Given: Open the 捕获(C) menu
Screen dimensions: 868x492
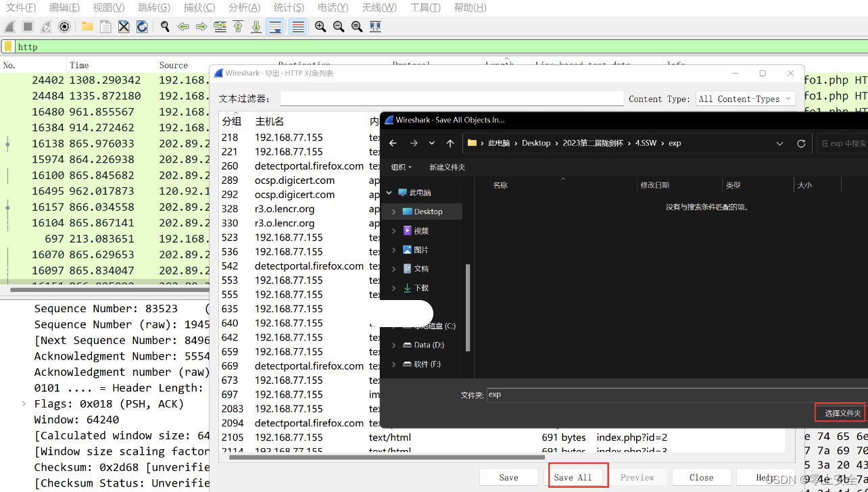Looking at the screenshot, I should click(x=199, y=7).
